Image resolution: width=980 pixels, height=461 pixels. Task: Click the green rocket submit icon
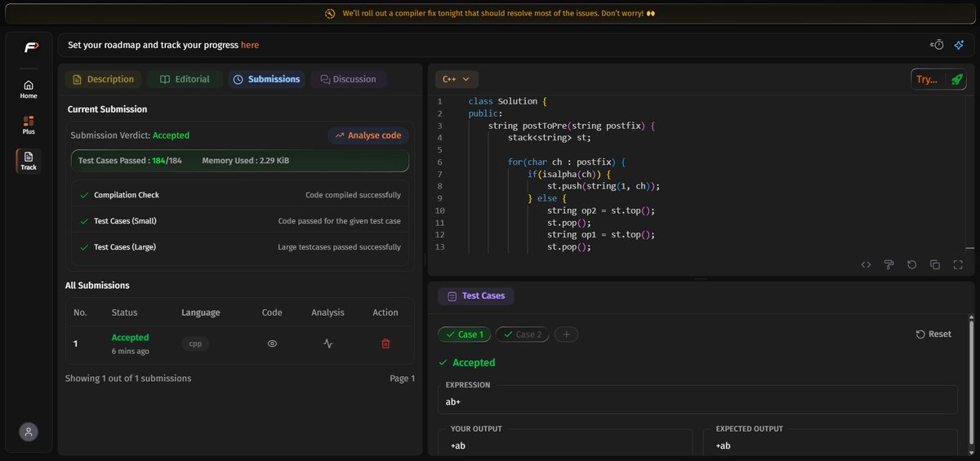tap(956, 79)
